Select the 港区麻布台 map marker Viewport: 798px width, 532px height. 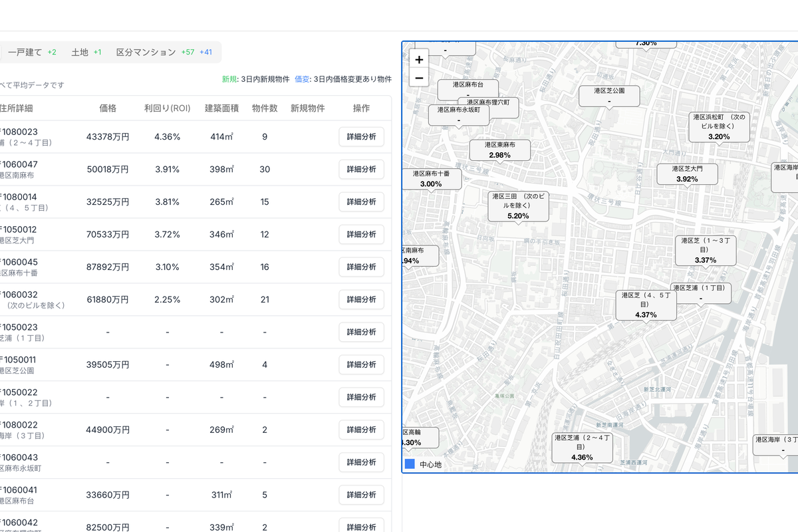click(x=467, y=89)
